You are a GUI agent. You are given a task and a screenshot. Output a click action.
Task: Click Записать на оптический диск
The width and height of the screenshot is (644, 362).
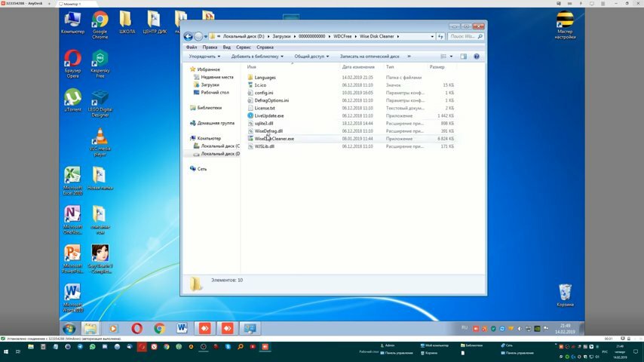click(x=370, y=57)
